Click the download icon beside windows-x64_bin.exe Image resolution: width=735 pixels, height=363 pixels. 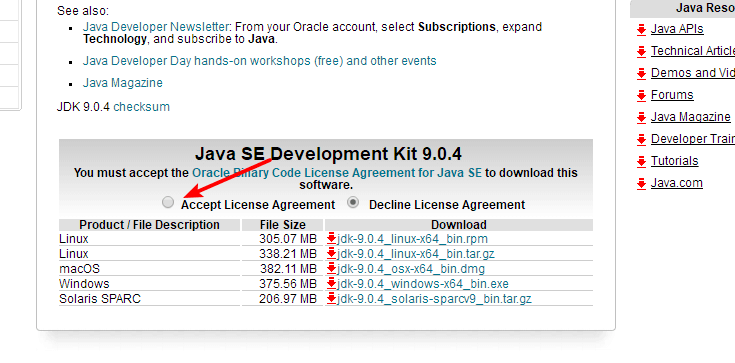(332, 284)
